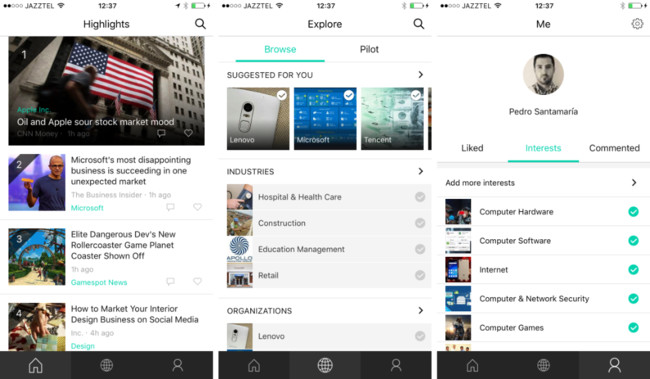Follow Education Management industry checkmark
This screenshot has width=650, height=379.
420,249
